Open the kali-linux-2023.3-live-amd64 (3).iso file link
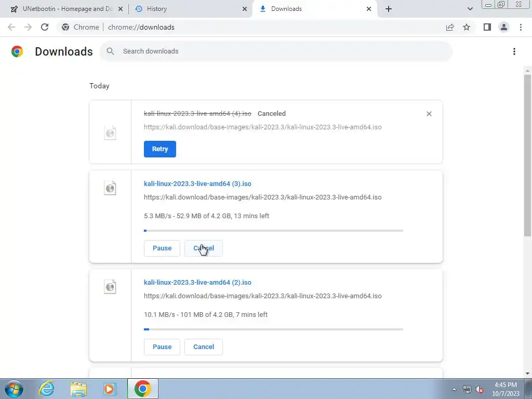This screenshot has height=399, width=532. [197, 183]
